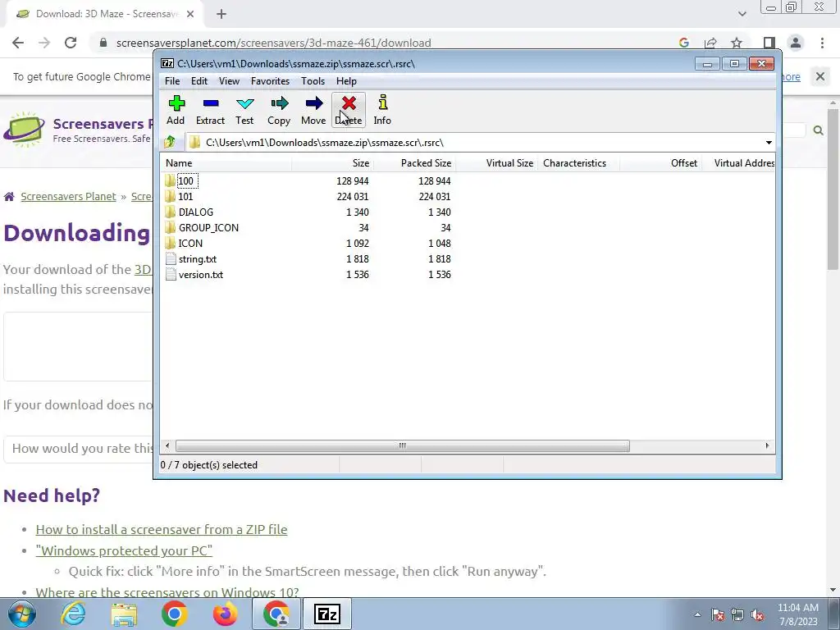Open a new Chrome tab
Image resolution: width=840 pixels, height=630 pixels.
[221, 14]
